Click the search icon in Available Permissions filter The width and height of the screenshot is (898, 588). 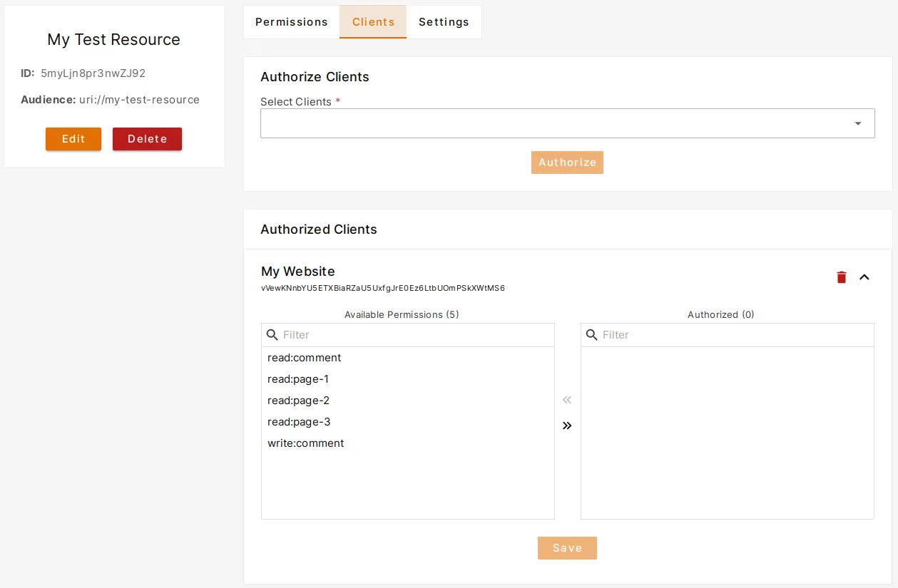pyautogui.click(x=273, y=335)
